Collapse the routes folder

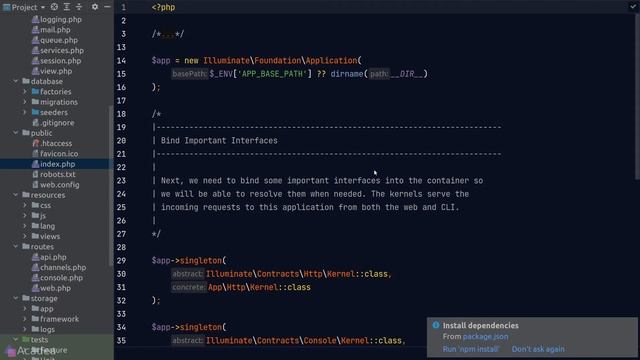pyautogui.click(x=16, y=247)
